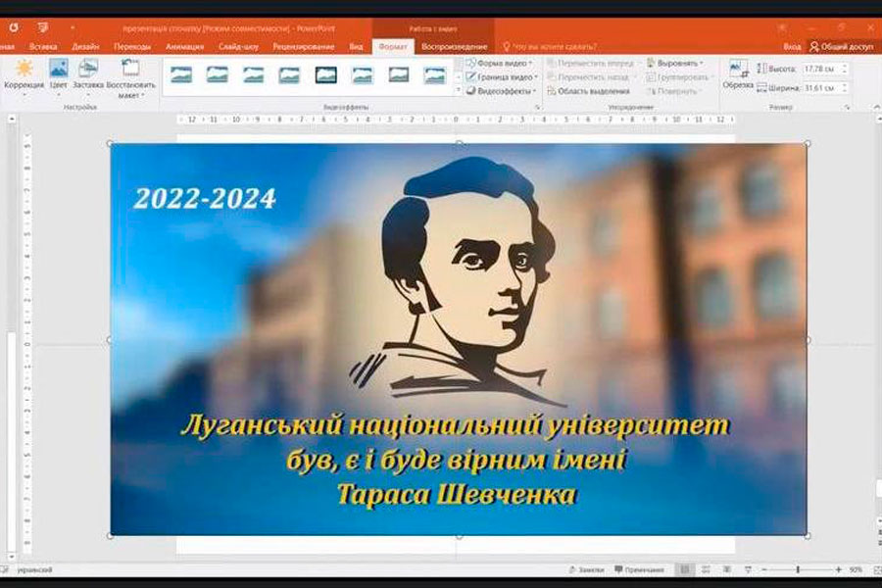This screenshot has height=588, width=882.
Task: Start slide show from status bar icon
Action: point(748,570)
